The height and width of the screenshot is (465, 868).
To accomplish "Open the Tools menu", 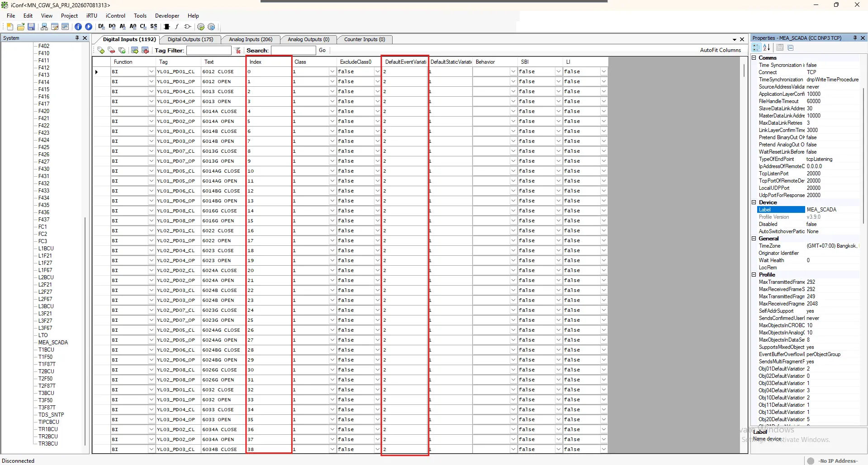I will tap(140, 15).
